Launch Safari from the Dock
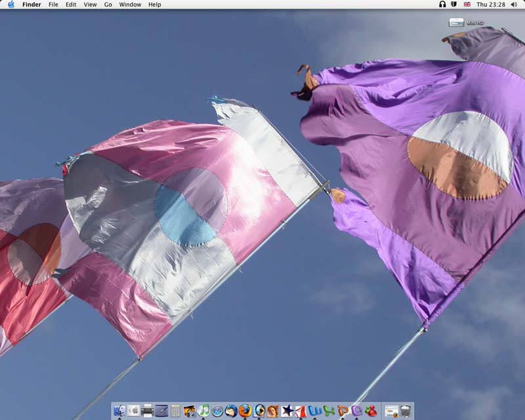 pyautogui.click(x=217, y=411)
